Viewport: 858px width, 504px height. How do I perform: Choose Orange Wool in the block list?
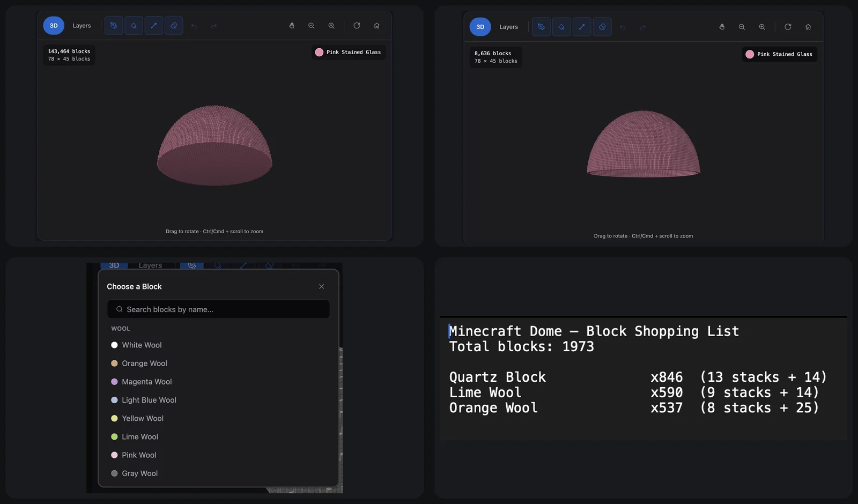pyautogui.click(x=218, y=364)
